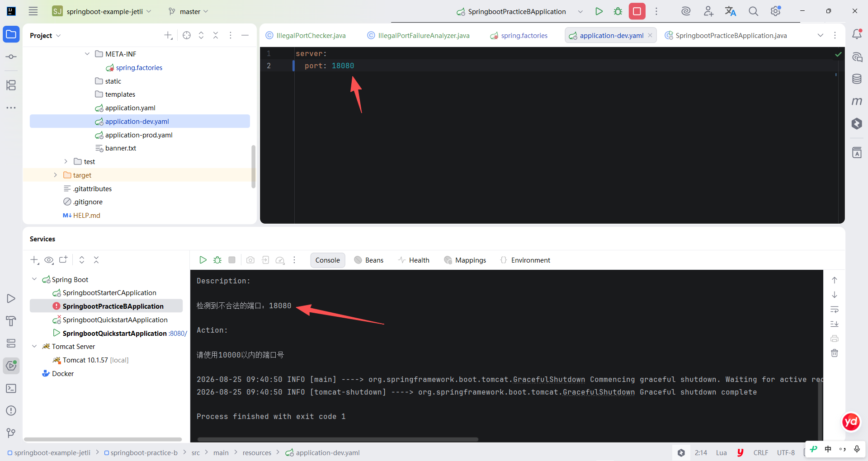Collapse the Tomcat Server node

coord(34,346)
